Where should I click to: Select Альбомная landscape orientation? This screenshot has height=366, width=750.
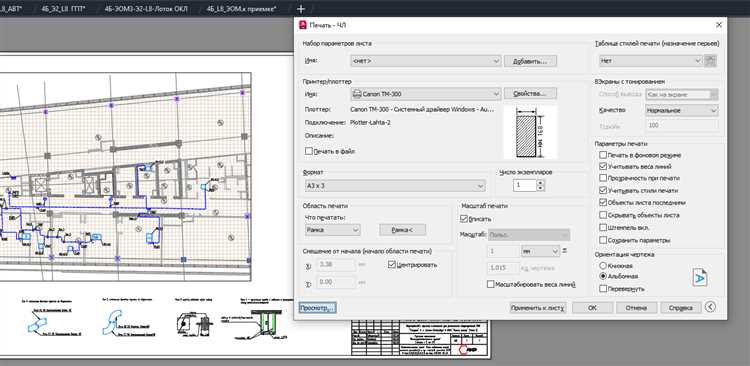point(603,277)
